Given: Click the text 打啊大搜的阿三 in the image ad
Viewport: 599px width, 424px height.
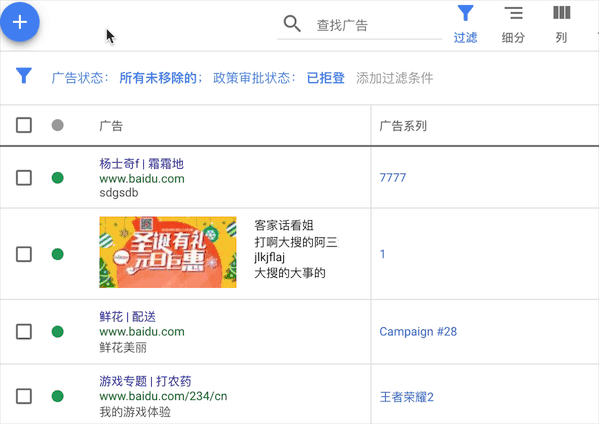Looking at the screenshot, I should pos(296,242).
